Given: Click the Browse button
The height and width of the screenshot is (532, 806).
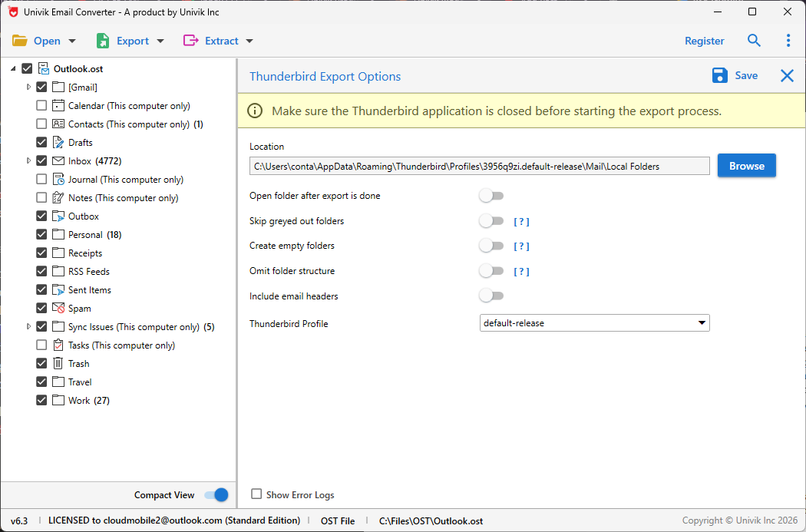Looking at the screenshot, I should (746, 166).
